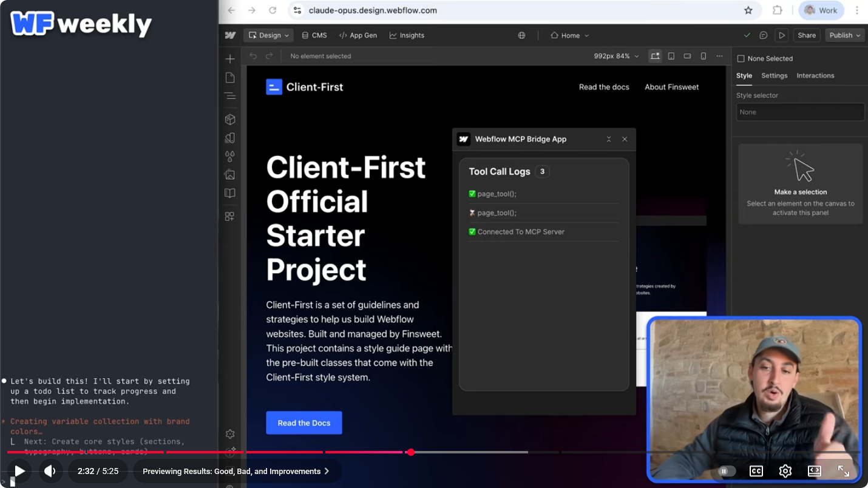Open sidebar settings gear icon
The image size is (868, 488).
[x=230, y=434]
